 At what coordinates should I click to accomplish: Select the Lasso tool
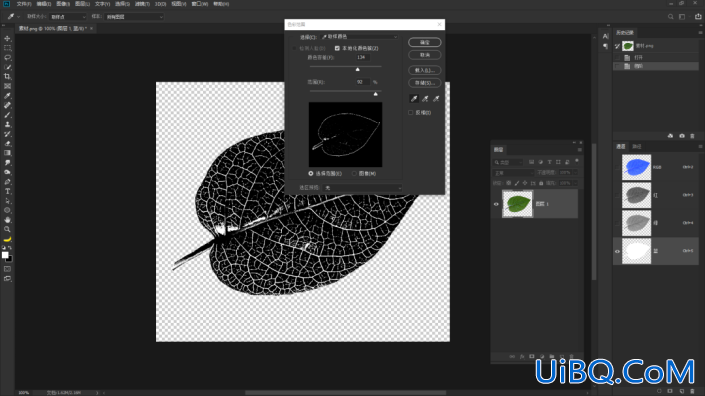point(7,58)
